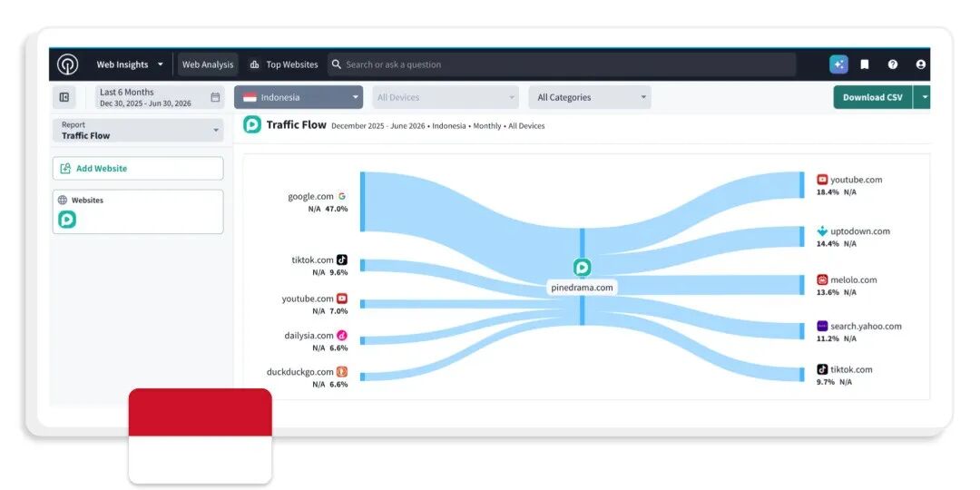The height and width of the screenshot is (490, 980).
Task: Click YouTube favicon in destination list
Action: (822, 180)
